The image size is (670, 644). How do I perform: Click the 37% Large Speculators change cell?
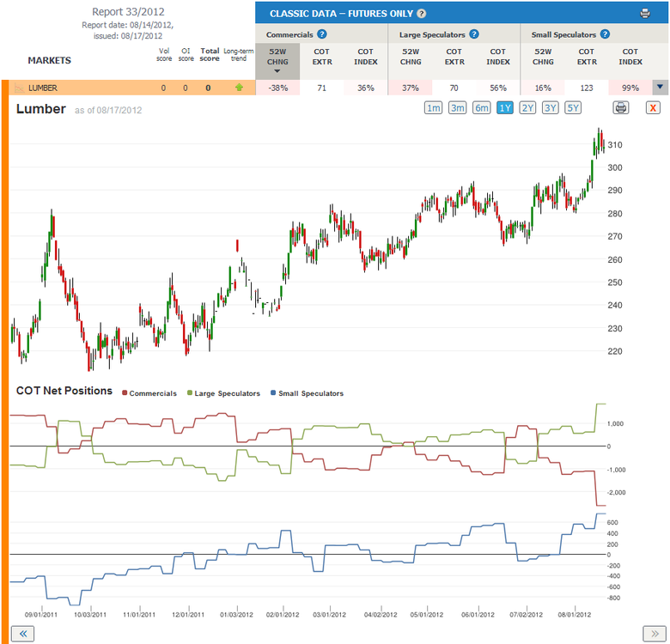[x=411, y=88]
